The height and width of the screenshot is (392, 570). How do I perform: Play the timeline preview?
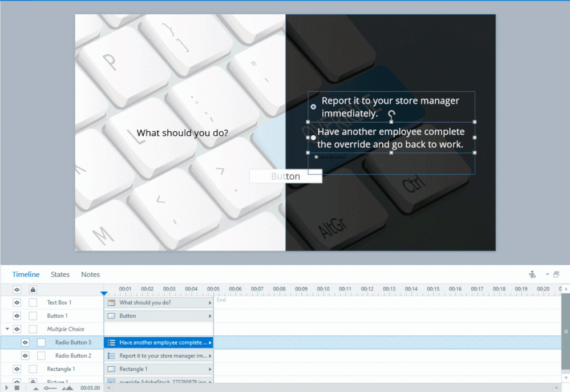tap(7, 388)
